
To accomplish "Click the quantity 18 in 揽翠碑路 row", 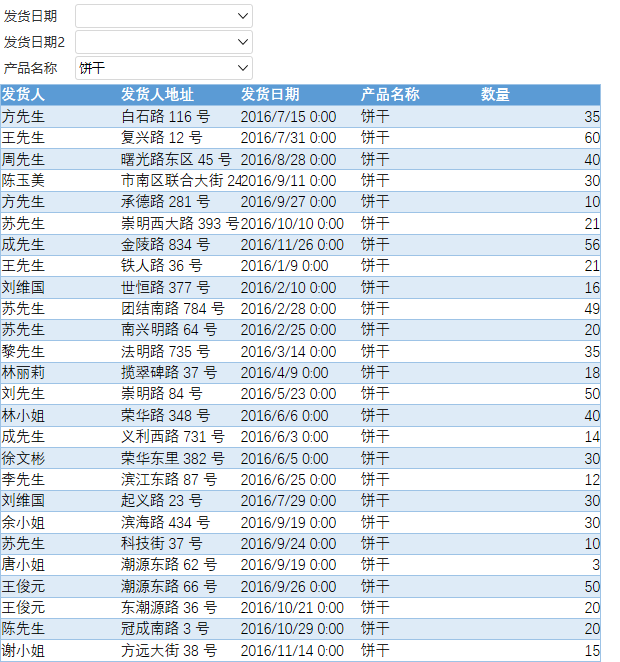I will pos(592,373).
